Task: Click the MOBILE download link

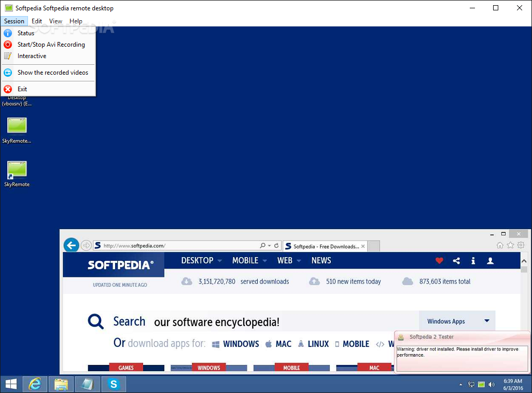Action: [x=352, y=344]
